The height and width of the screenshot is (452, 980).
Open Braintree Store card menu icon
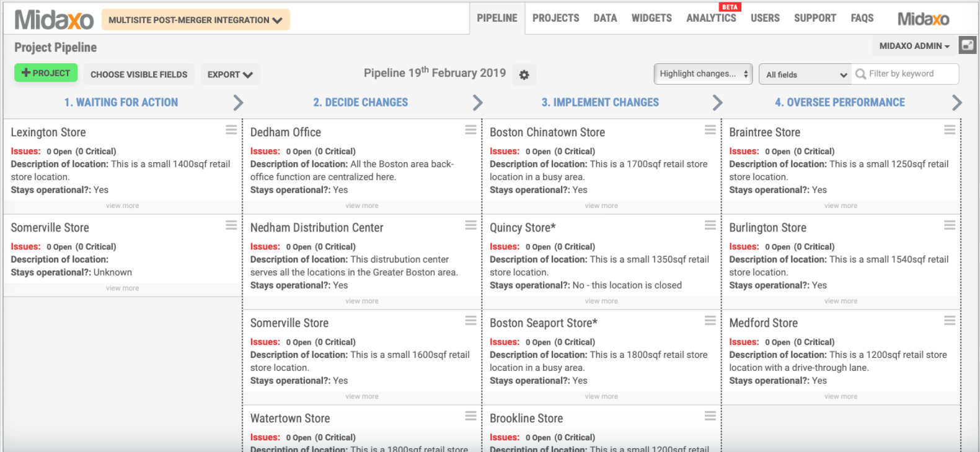click(x=950, y=130)
